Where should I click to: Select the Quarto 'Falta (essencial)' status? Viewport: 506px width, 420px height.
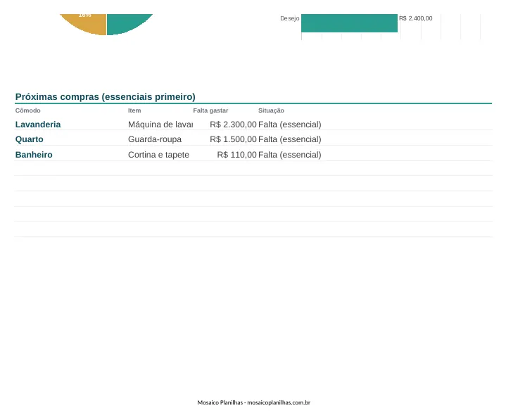(290, 139)
